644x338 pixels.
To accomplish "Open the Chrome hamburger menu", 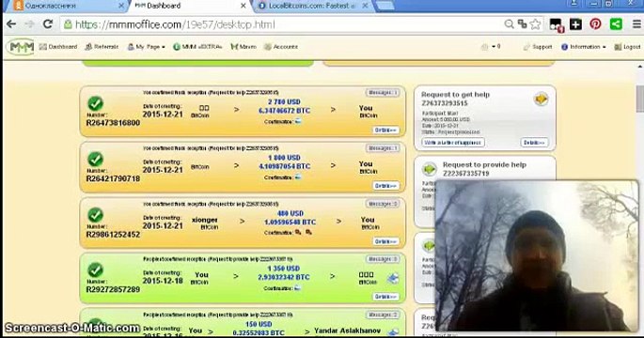I will click(x=636, y=24).
